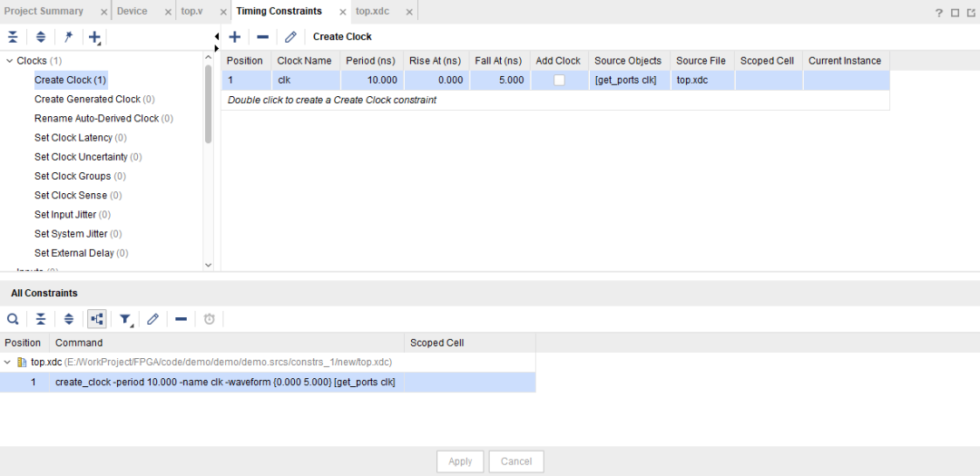
Task: Select Create Clock in the tree
Action: click(70, 80)
